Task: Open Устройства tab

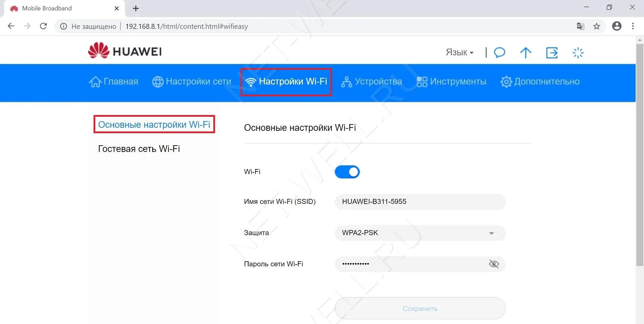Action: pyautogui.click(x=371, y=82)
